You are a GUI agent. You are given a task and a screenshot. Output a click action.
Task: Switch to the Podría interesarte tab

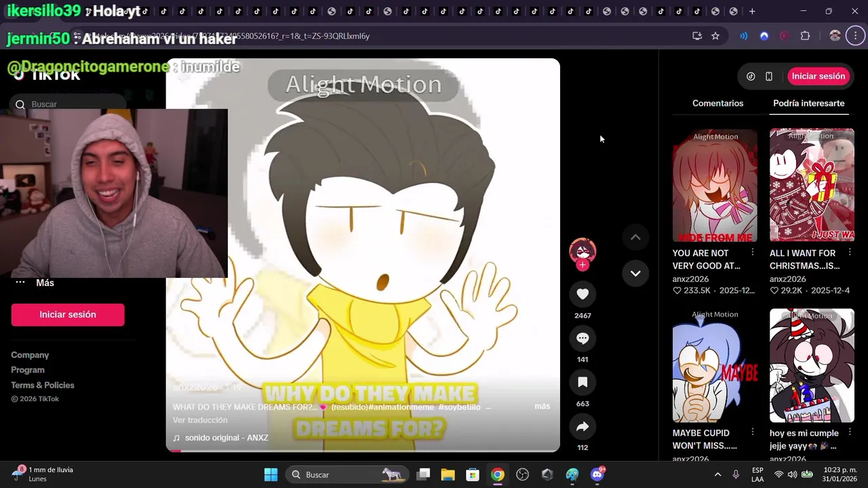tap(808, 103)
